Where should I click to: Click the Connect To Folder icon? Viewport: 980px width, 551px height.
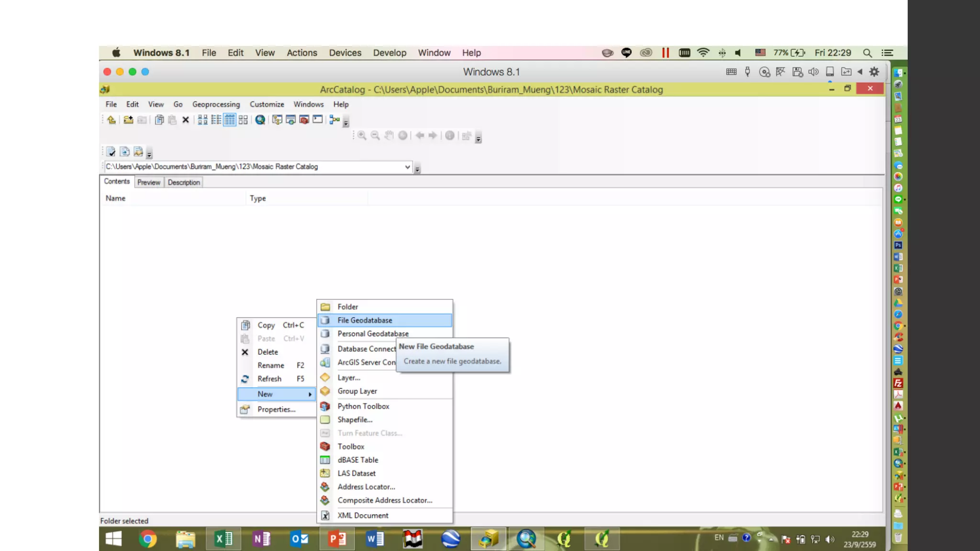pyautogui.click(x=128, y=120)
